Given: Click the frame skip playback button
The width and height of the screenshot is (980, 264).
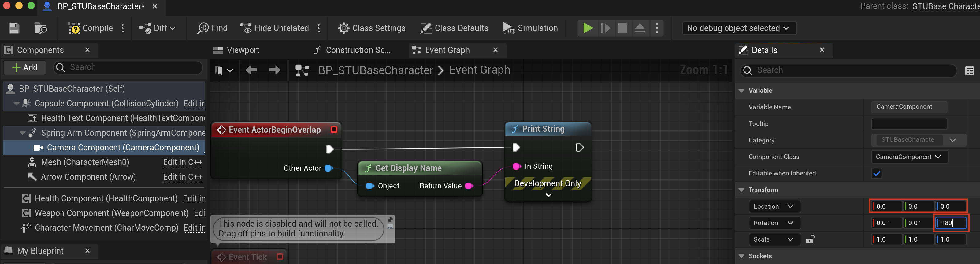Looking at the screenshot, I should 606,28.
